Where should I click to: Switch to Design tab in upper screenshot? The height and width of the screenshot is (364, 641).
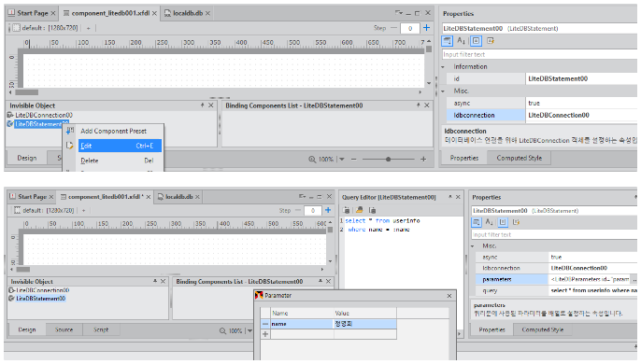(26, 158)
